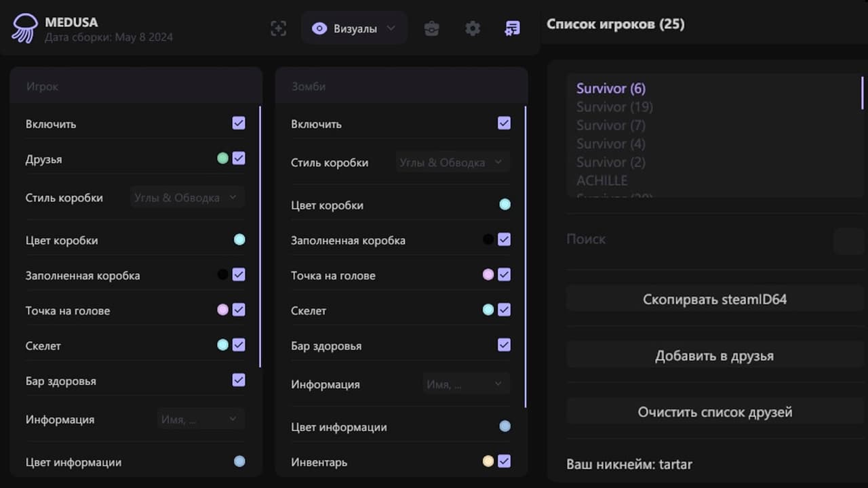Toggle Заполненная коробка checkbox in Зомби panel
This screenshot has height=488, width=868.
point(504,239)
